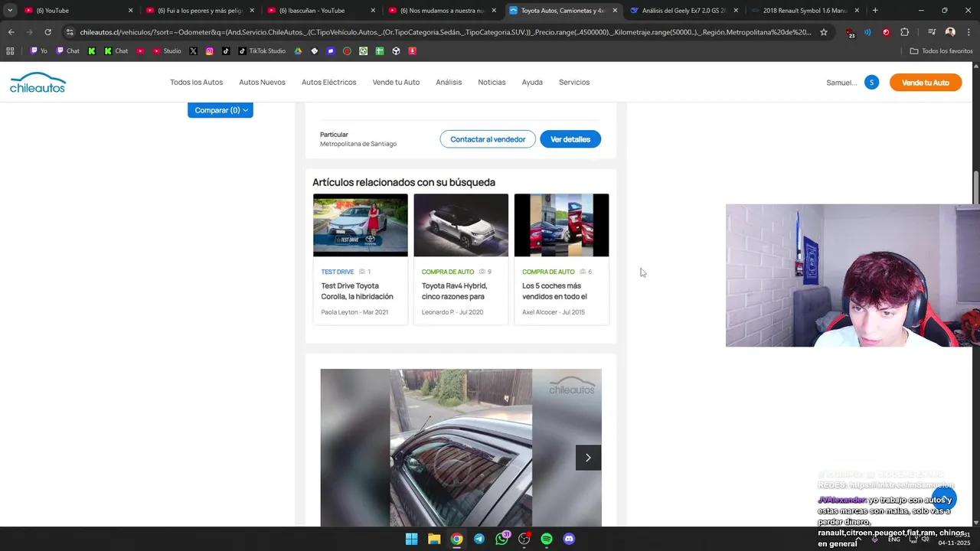Switch to the 'Ibascuñan - YouTube' tab
The width and height of the screenshot is (980, 551).
321,11
